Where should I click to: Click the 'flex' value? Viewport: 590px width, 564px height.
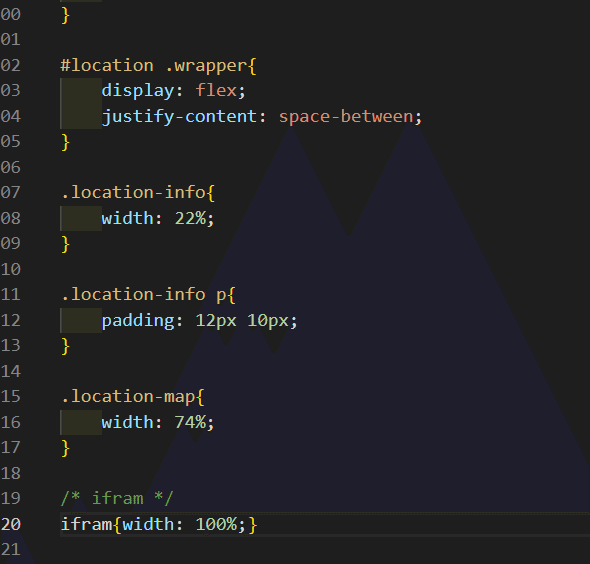(x=216, y=91)
